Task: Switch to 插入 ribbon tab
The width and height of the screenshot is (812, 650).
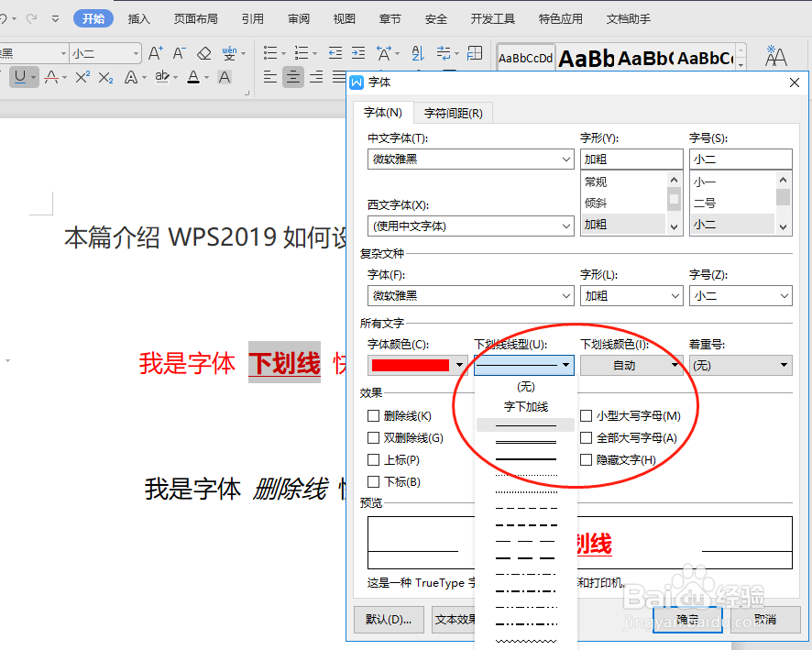Action: tap(138, 19)
